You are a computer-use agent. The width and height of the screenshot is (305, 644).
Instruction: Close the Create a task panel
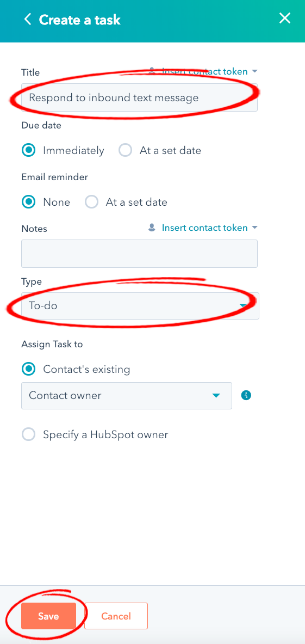(x=284, y=19)
